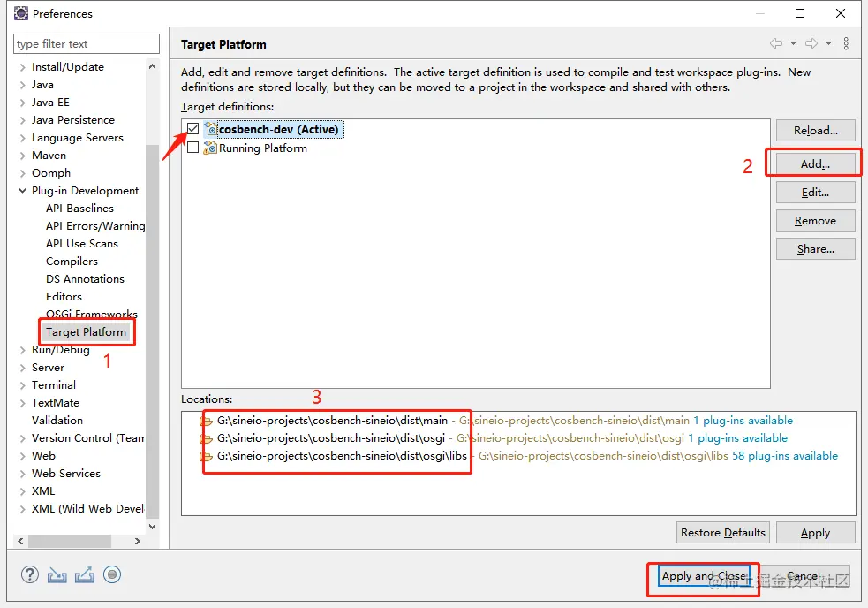Click the back navigation arrow icon
The image size is (868, 608).
tap(776, 43)
